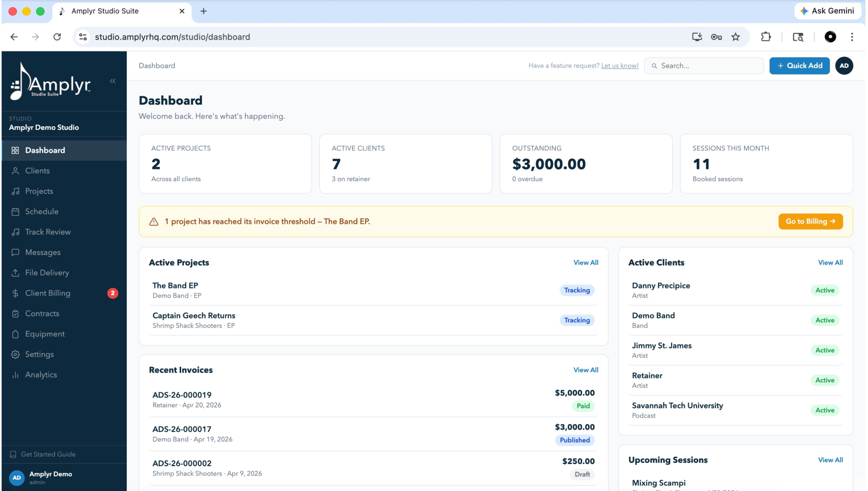Open the Settings gear in the sidebar
This screenshot has height=491, width=868.
[x=15, y=354]
